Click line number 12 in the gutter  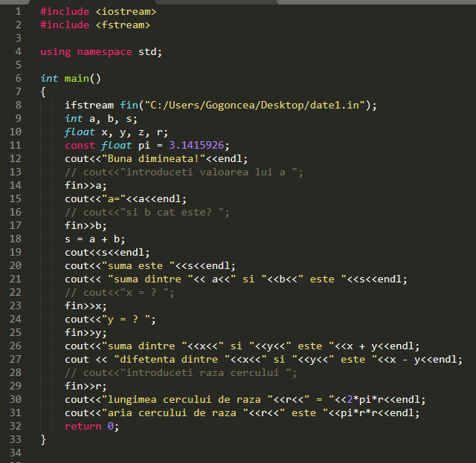15,159
